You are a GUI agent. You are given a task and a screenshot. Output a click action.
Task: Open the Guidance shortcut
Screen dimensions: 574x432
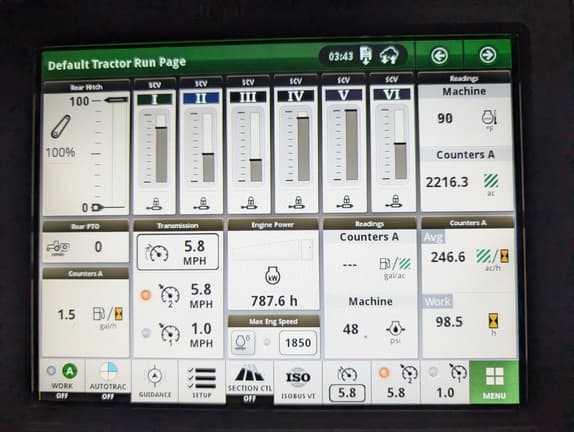coord(154,381)
